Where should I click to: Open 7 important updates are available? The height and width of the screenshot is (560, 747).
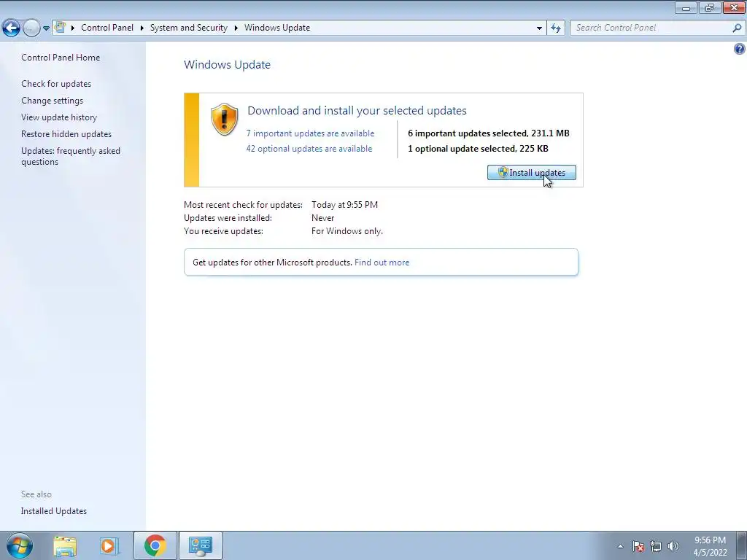[x=310, y=133]
